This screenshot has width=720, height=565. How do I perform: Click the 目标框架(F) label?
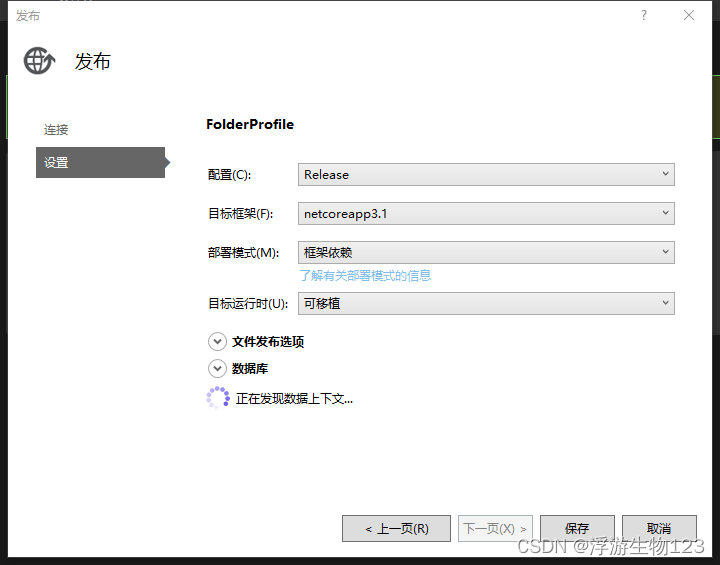[241, 214]
